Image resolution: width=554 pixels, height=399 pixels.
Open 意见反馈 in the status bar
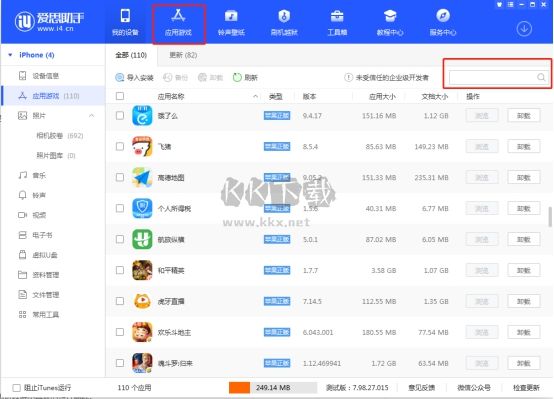[422, 388]
